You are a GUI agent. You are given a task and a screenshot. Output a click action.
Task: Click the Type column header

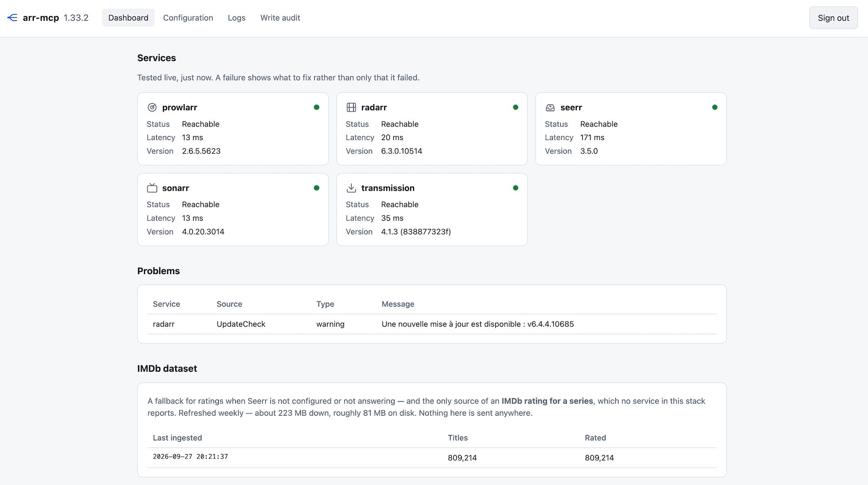[325, 304]
